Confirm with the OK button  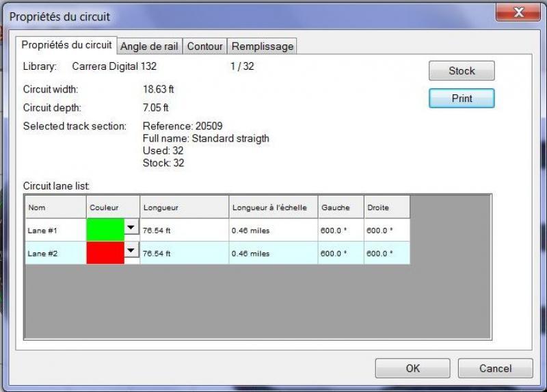[412, 368]
